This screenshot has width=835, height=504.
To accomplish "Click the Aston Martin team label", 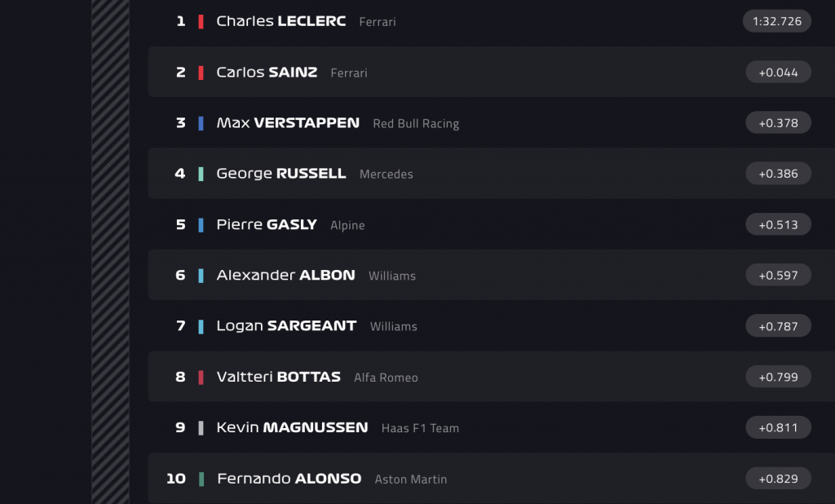I will click(410, 480).
